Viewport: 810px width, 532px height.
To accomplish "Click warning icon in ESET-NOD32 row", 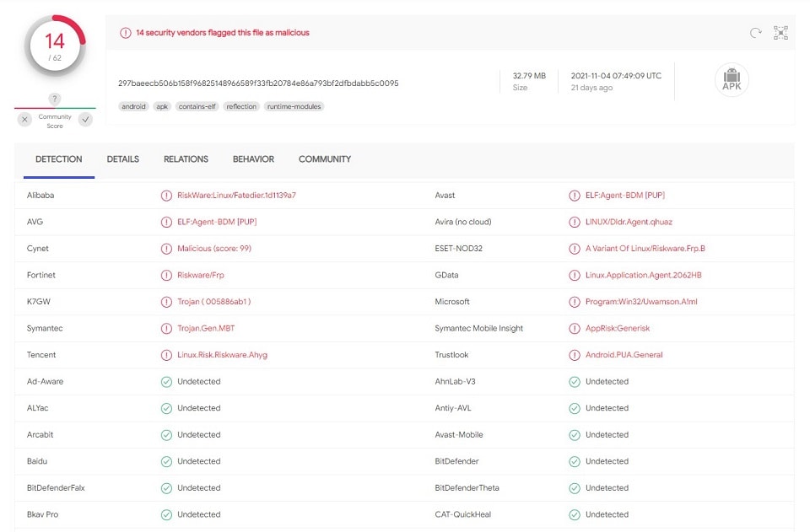I will [x=575, y=249].
